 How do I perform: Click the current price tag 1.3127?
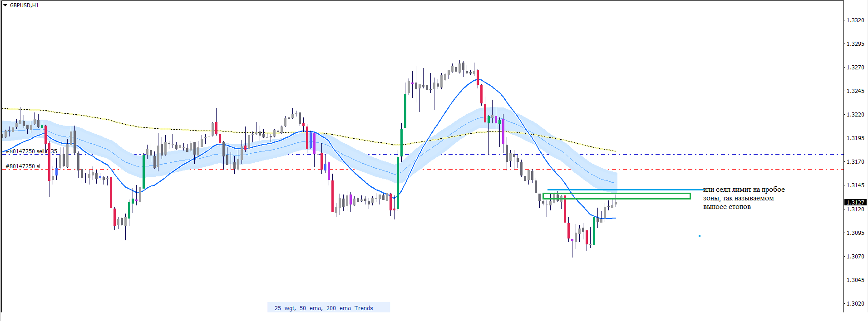[x=855, y=202]
